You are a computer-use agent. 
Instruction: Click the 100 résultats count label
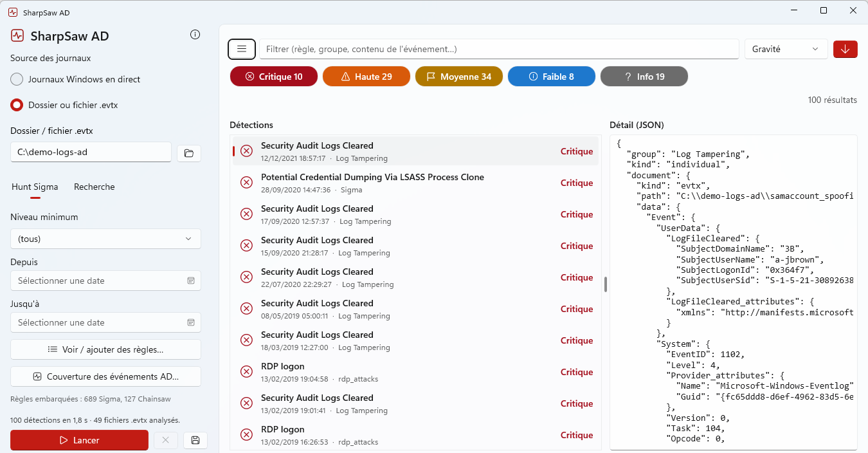(833, 100)
